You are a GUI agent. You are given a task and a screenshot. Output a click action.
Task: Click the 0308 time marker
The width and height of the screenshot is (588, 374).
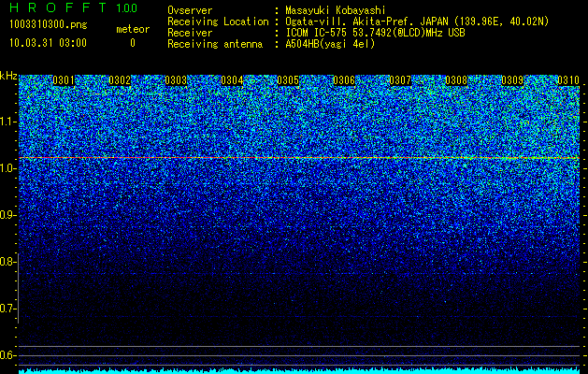coord(456,80)
